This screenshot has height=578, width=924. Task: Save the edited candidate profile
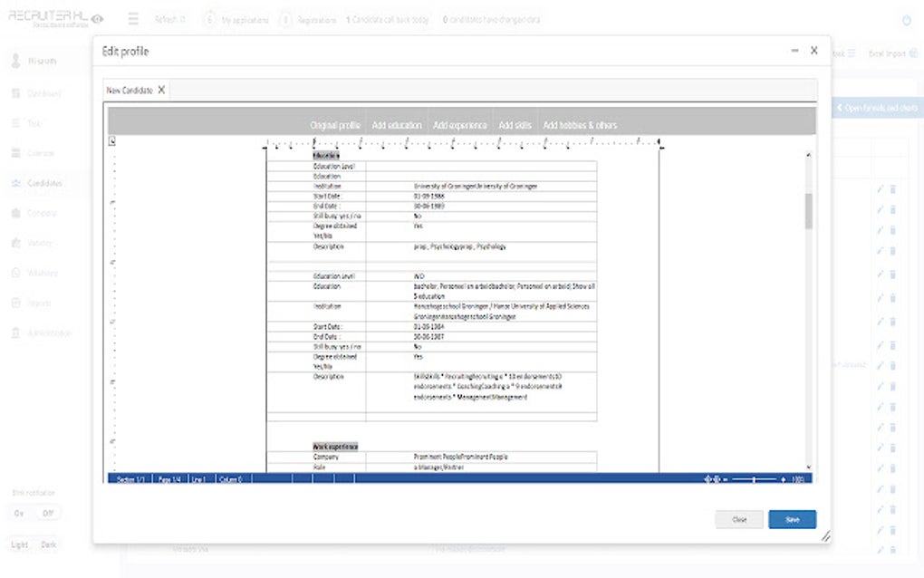point(792,519)
